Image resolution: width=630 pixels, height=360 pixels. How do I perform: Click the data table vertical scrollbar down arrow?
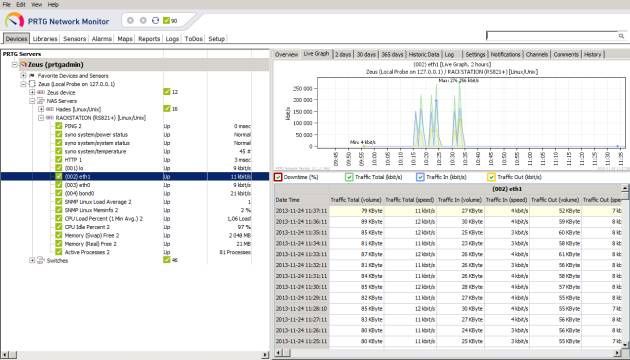pyautogui.click(x=625, y=345)
